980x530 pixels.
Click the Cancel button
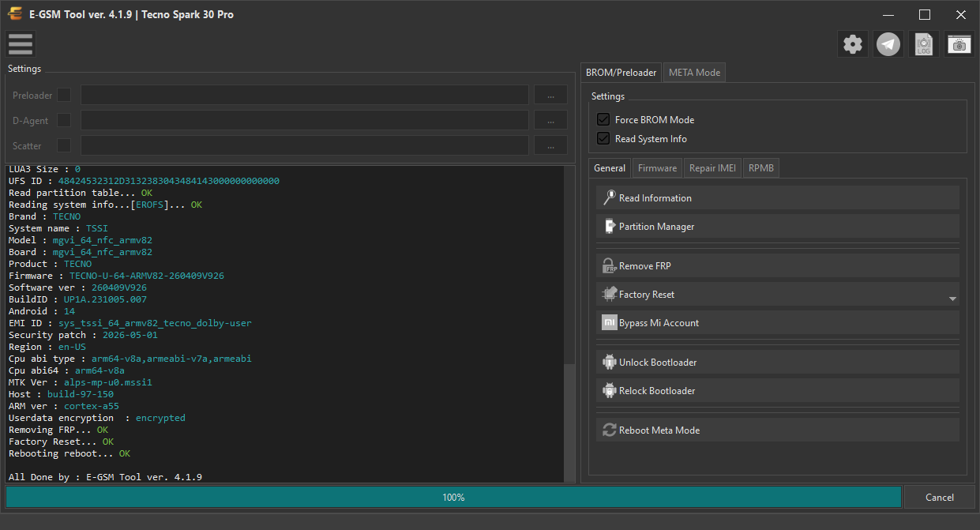939,497
